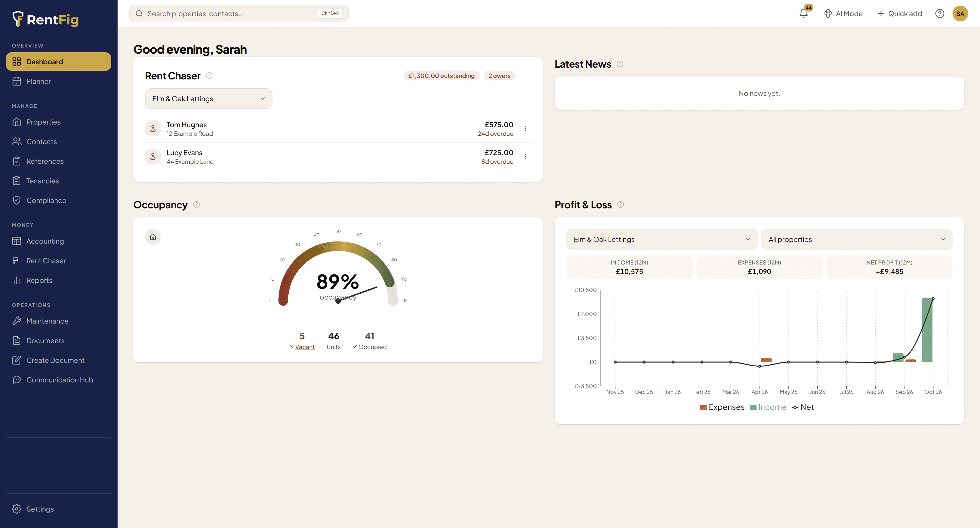Click the Rent Chaser help info icon

(x=209, y=75)
